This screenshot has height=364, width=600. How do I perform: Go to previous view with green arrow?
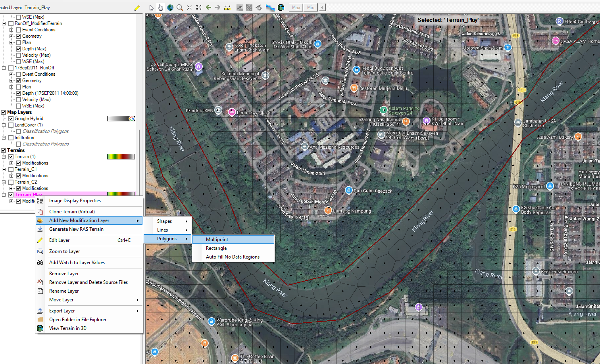click(x=208, y=8)
